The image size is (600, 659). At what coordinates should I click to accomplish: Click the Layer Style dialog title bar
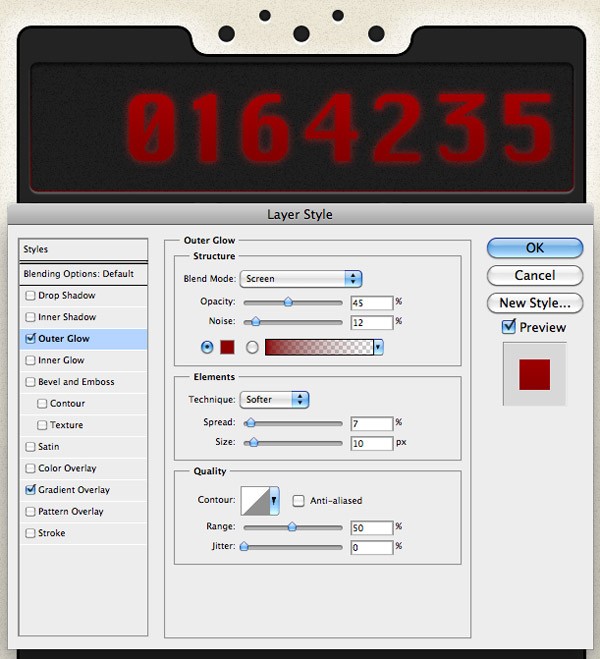point(300,214)
